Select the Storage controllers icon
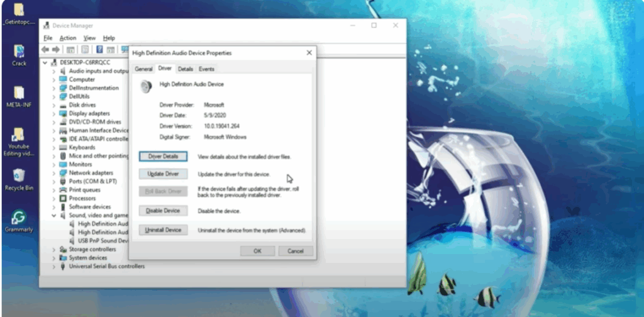This screenshot has height=317, width=644. click(x=63, y=249)
